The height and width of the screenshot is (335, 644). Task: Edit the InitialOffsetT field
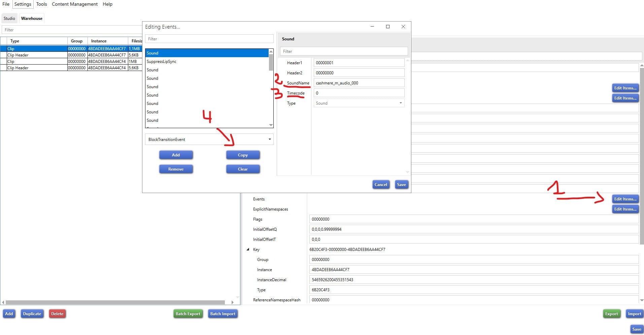(x=474, y=239)
